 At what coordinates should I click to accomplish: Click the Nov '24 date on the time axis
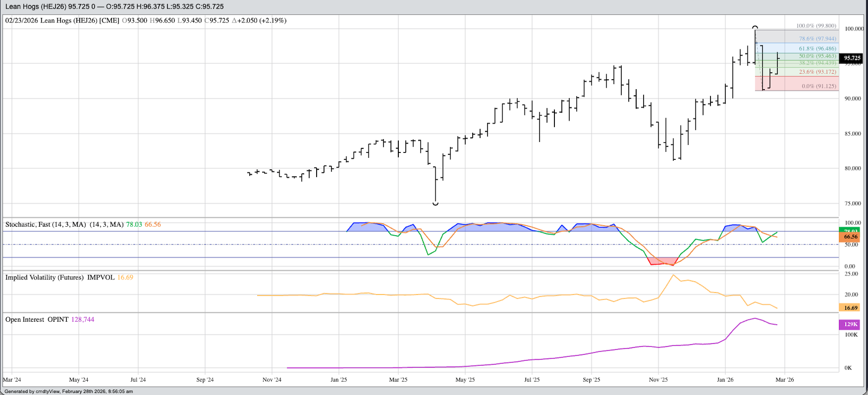272,380
